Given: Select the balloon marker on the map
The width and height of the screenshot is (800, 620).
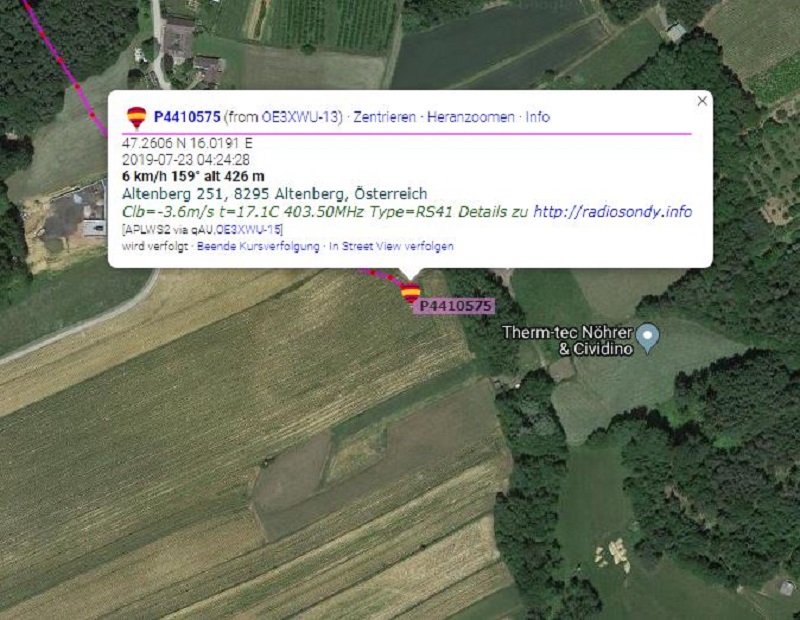Looking at the screenshot, I should [x=411, y=292].
